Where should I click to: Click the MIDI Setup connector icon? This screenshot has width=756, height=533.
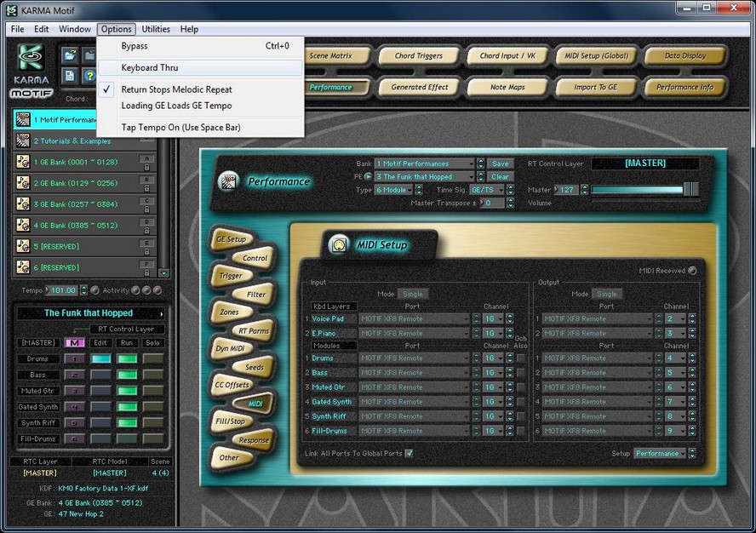340,244
